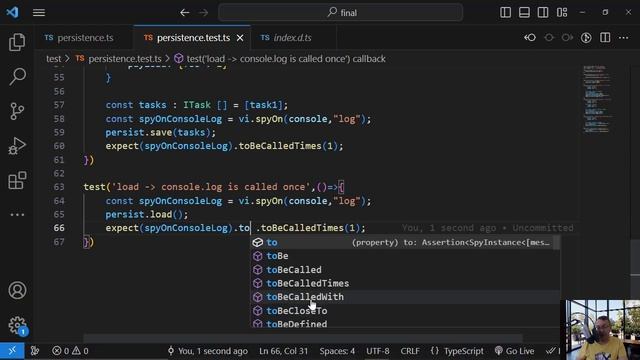
Task: Show additional views ellipsis in the activity bar
Action: [17, 214]
